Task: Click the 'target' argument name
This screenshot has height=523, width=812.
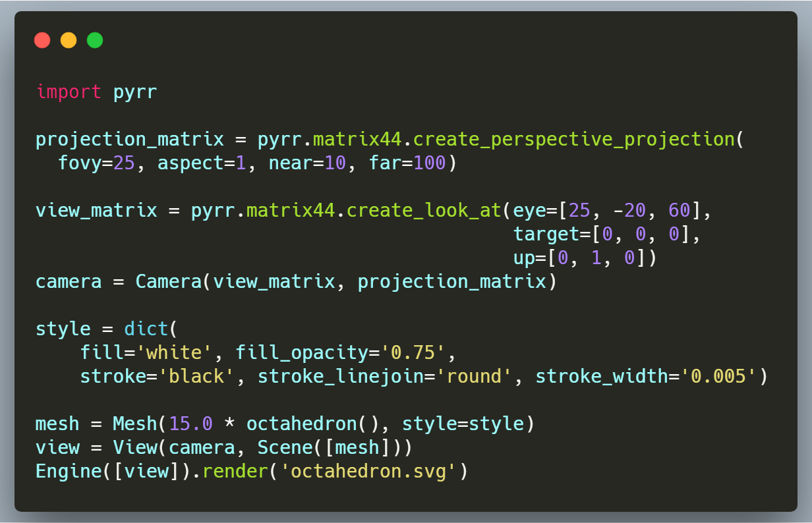Action: point(546,234)
